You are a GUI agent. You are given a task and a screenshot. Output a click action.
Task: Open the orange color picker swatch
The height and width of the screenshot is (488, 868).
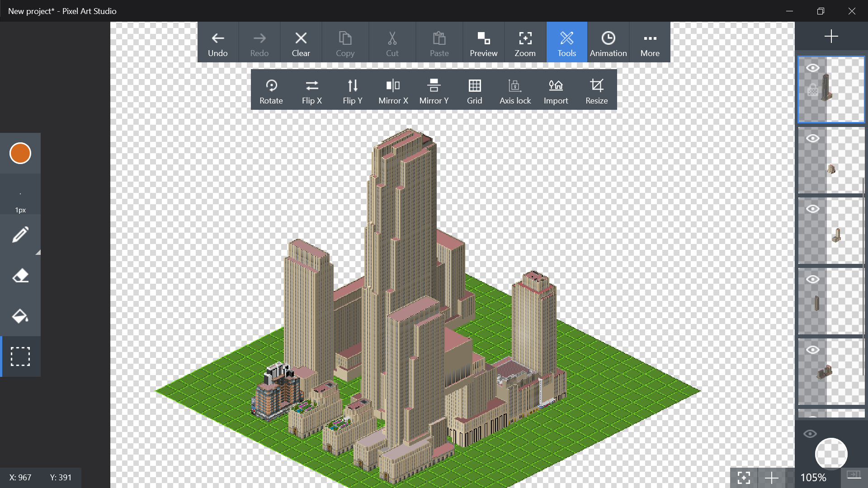tap(20, 153)
